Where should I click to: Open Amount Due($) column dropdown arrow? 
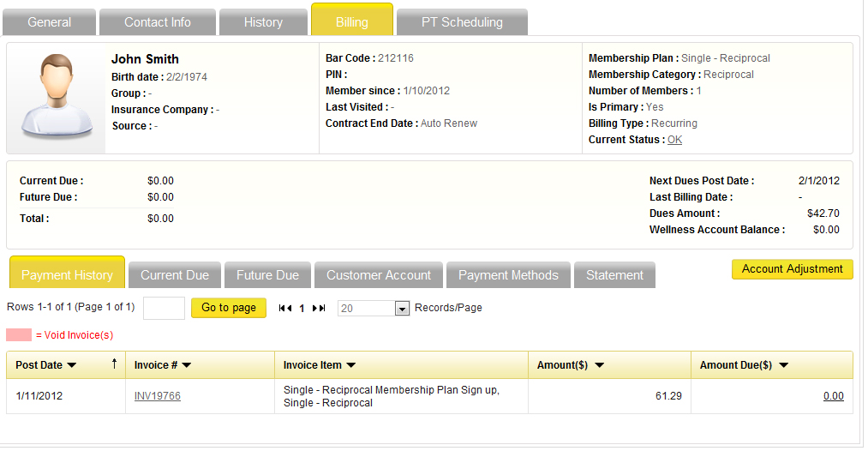click(783, 365)
